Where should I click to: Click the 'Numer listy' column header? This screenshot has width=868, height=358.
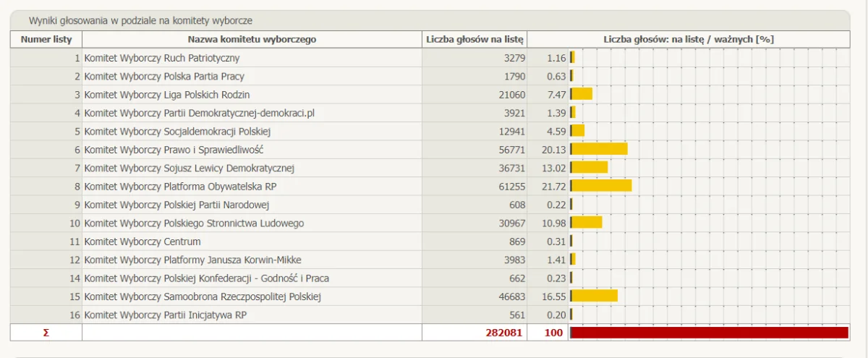pos(46,39)
